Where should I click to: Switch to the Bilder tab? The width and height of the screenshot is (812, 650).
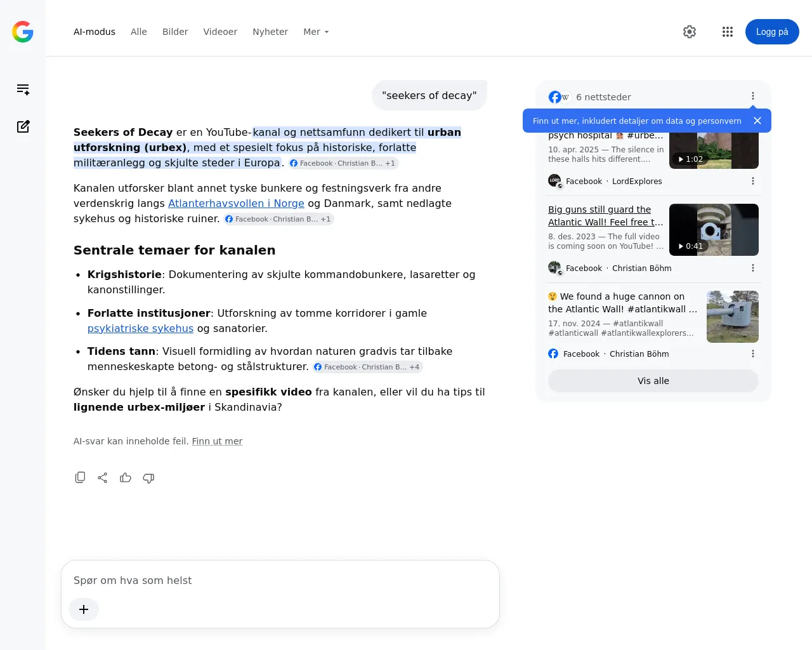175,32
